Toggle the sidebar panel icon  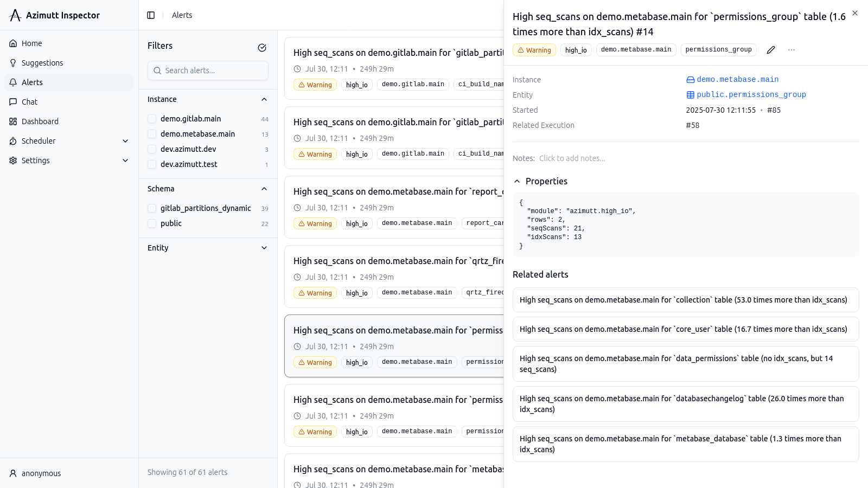[x=151, y=15]
